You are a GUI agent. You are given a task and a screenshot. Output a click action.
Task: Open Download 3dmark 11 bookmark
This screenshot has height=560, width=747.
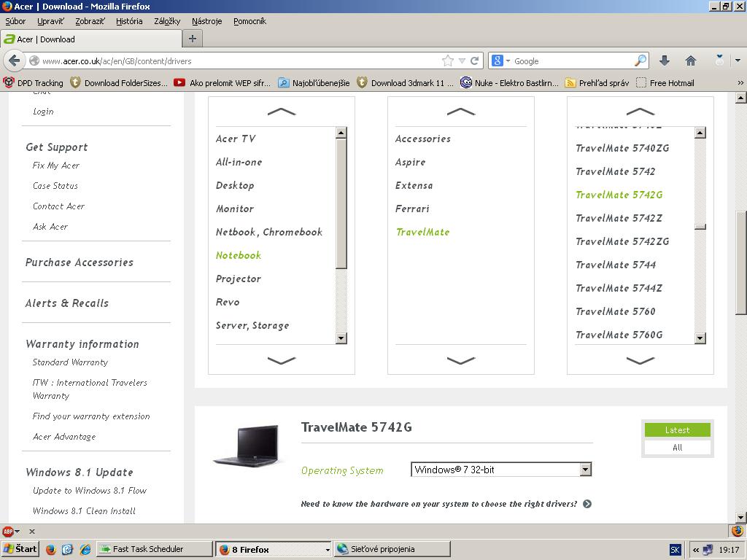pyautogui.click(x=406, y=83)
